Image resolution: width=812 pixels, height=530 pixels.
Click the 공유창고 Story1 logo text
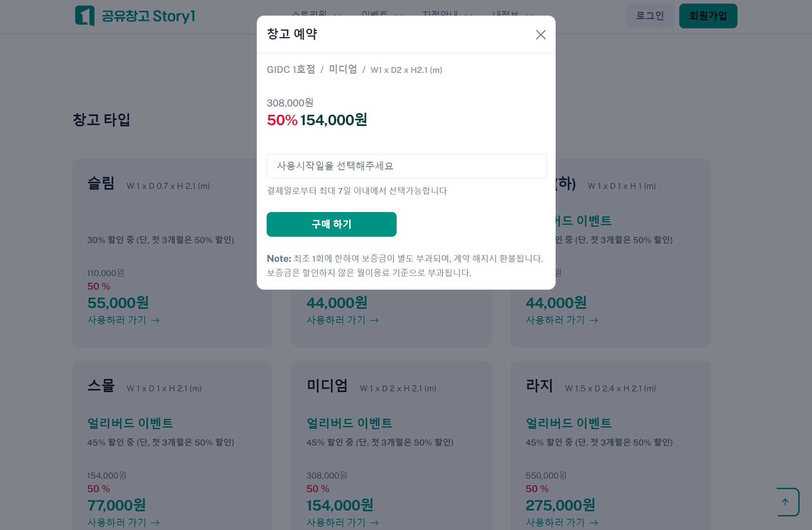pyautogui.click(x=148, y=16)
